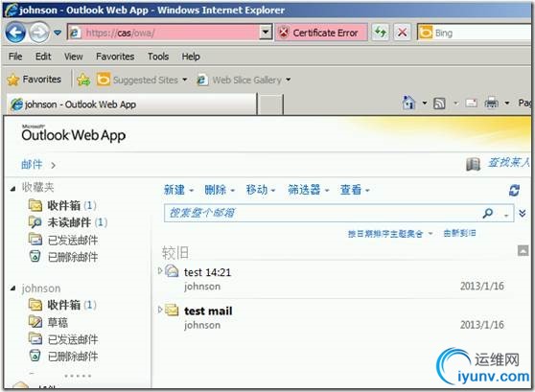The image size is (535, 392).
Task: Open the Print icon dropdown arrow
Action: pos(507,103)
